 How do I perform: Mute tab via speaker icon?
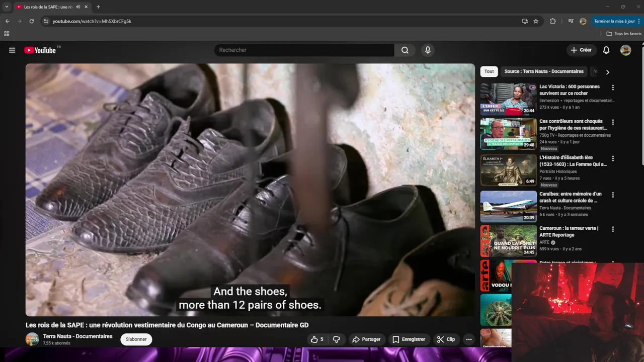point(78,7)
